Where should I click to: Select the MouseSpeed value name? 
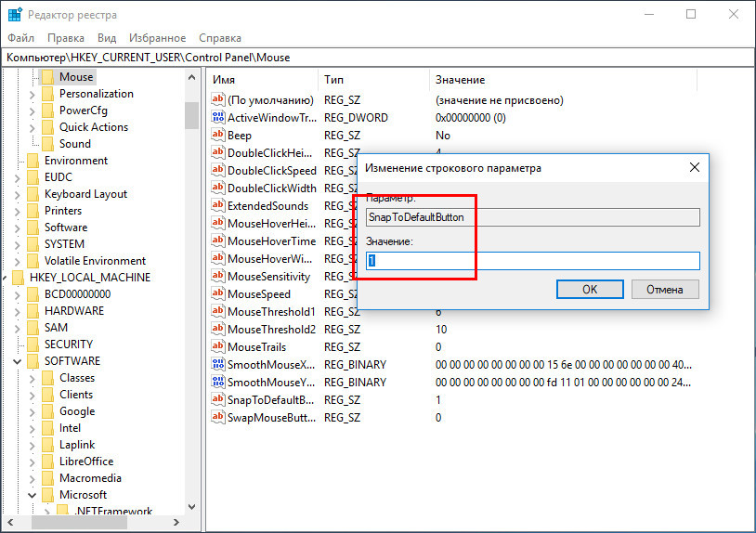(259, 294)
